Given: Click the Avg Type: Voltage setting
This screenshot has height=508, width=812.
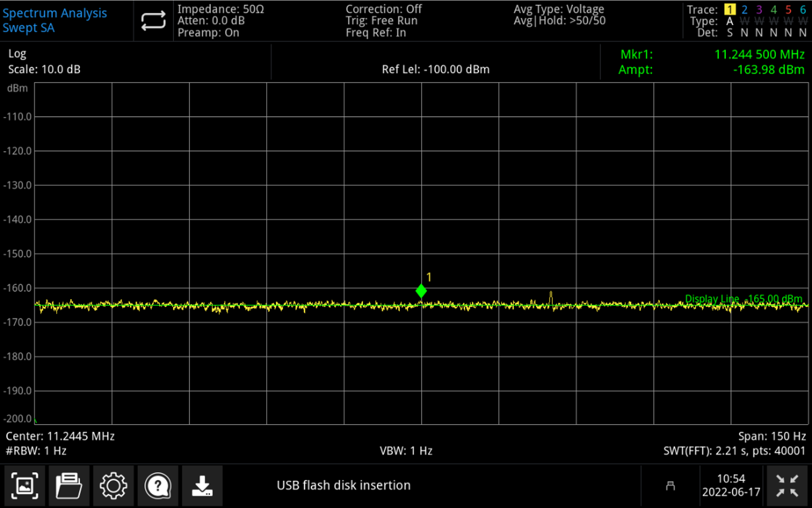Looking at the screenshot, I should (559, 9).
